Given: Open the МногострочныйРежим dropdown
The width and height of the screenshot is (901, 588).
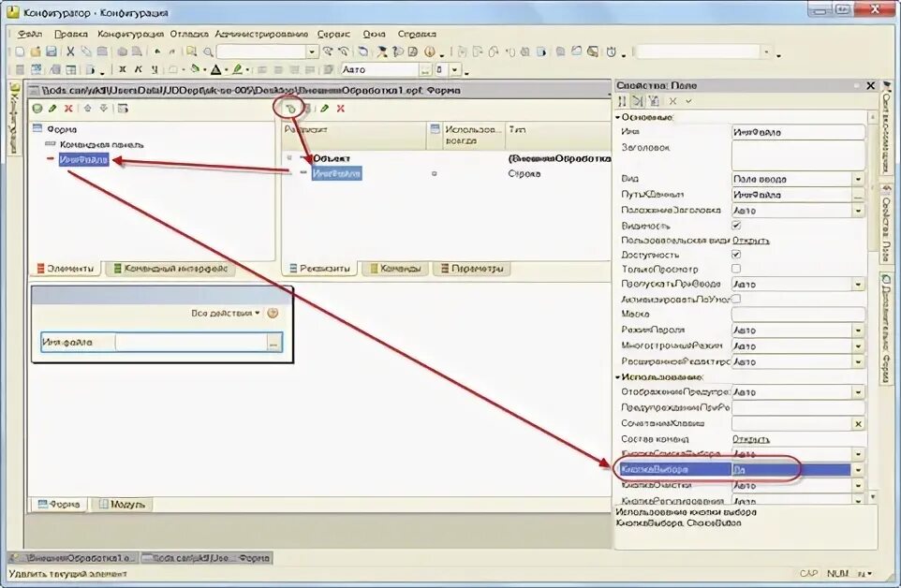Looking at the screenshot, I should point(858,346).
